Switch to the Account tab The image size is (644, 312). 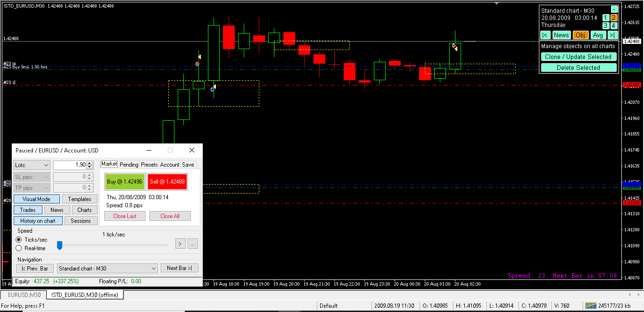pyautogui.click(x=170, y=165)
